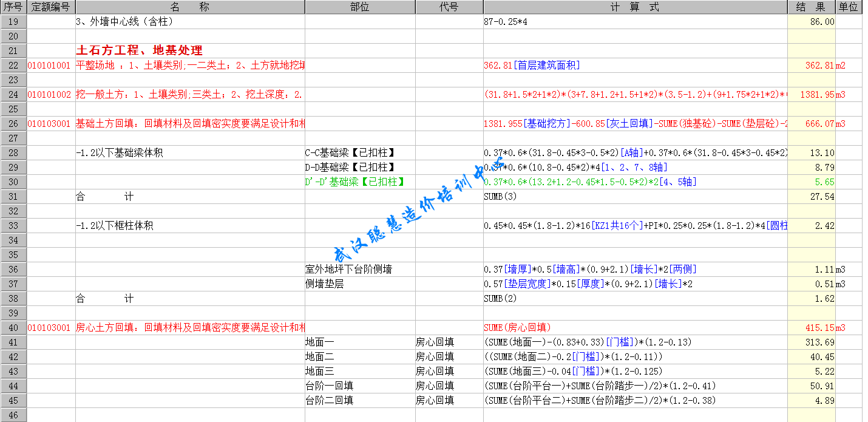868x422 pixels.
Task: Click the 序号 column header
Action: pos(13,7)
